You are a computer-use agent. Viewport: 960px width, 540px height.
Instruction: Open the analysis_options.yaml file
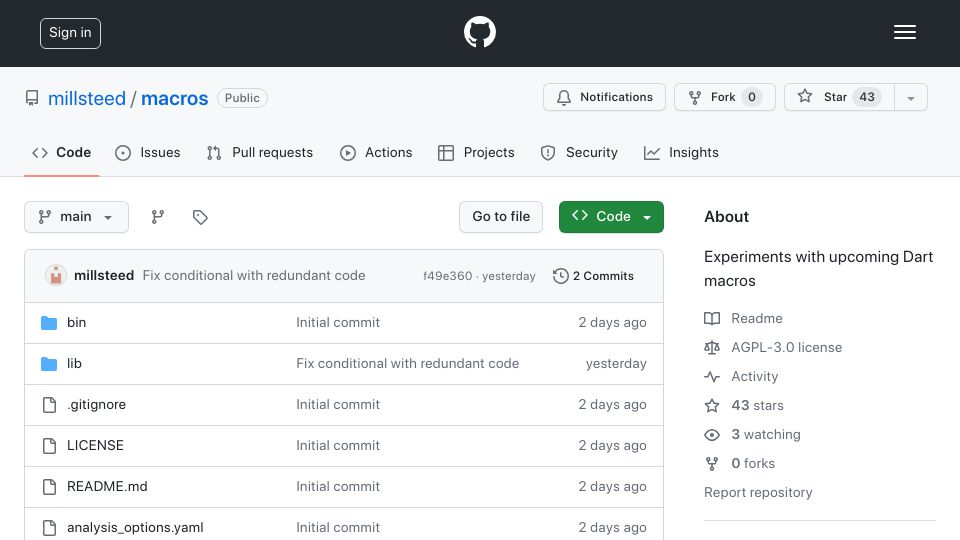click(x=135, y=528)
